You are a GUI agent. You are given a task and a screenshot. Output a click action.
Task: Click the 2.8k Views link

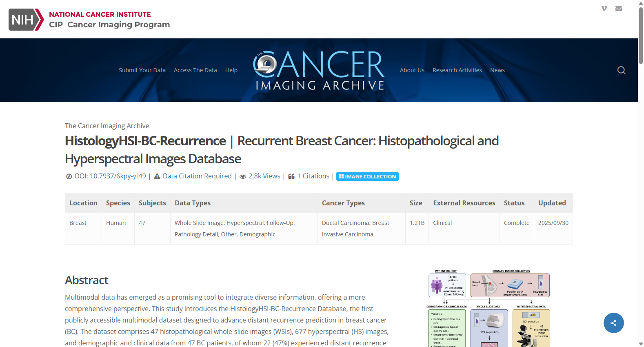coord(264,176)
